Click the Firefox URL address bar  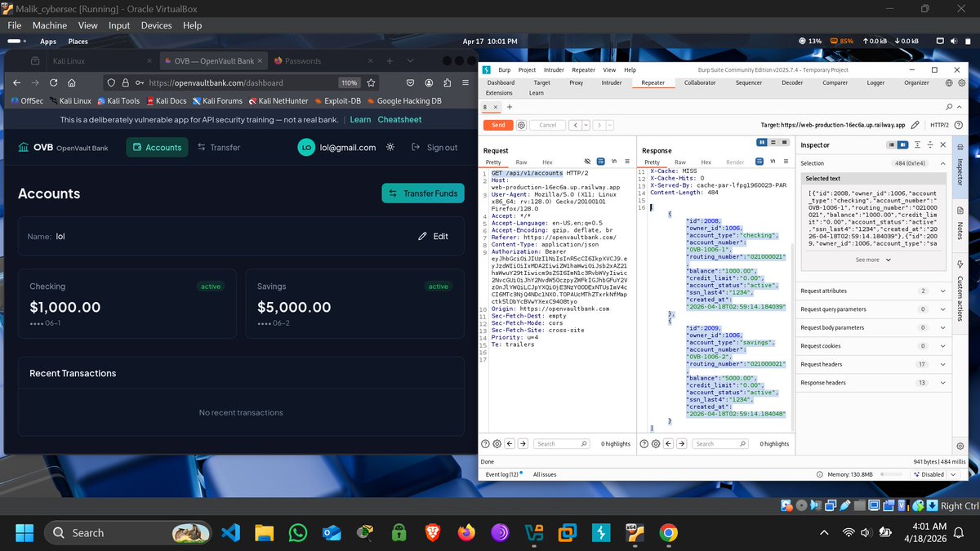click(241, 82)
